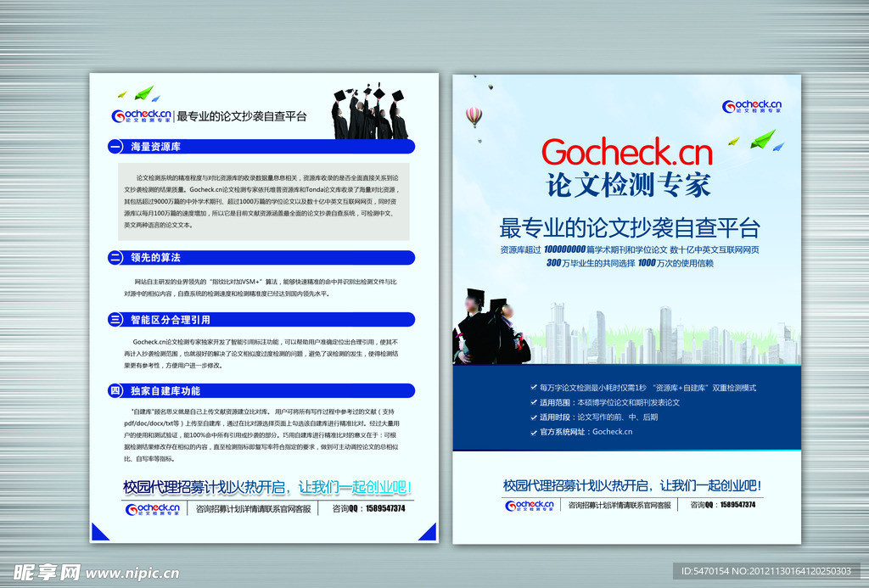Select the two graduates photo on the right flyer
869x588 pixels.
pos(491,326)
